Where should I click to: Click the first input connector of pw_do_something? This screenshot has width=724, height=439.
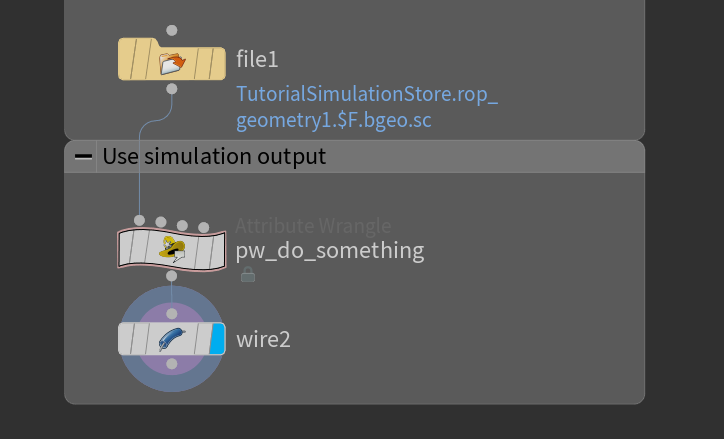click(x=139, y=220)
